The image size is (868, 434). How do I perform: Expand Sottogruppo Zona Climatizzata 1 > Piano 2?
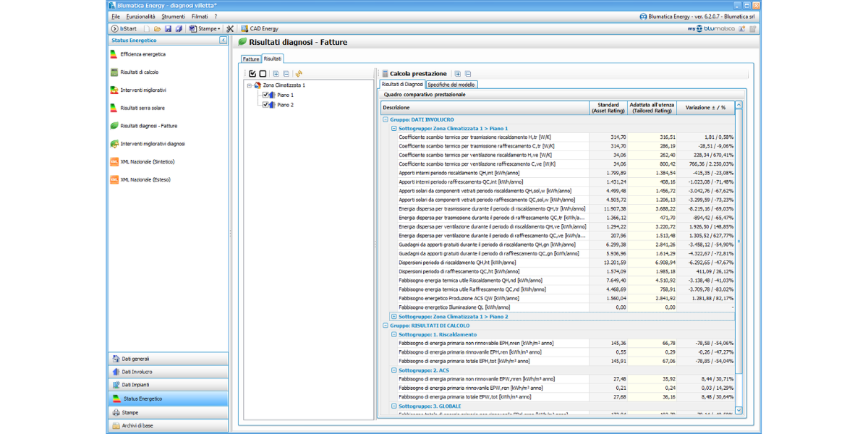click(x=394, y=316)
